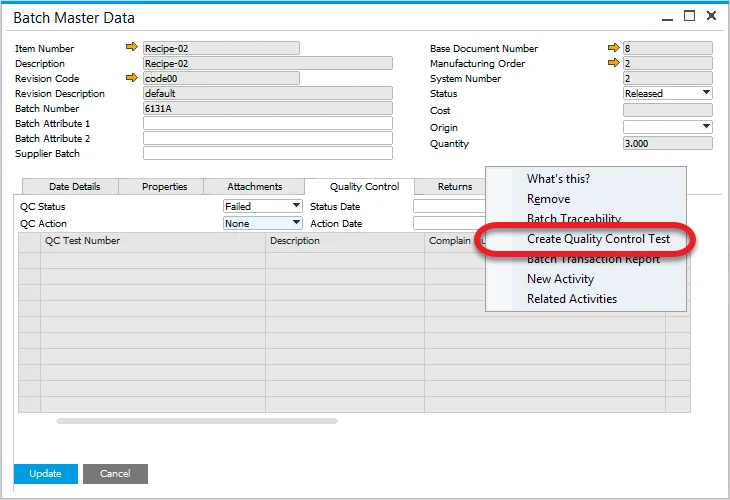Select Create Quality Control Test

(598, 239)
